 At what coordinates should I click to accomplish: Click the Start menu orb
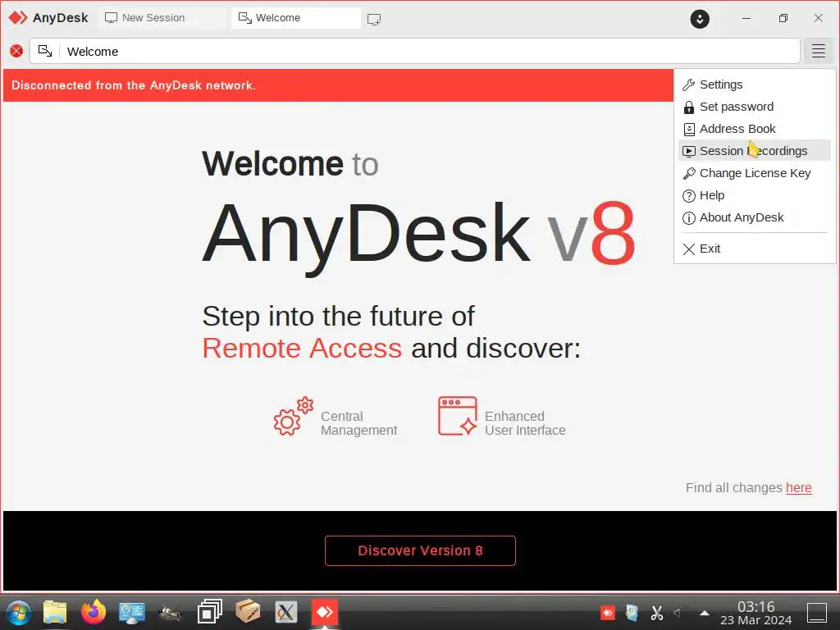(x=18, y=612)
